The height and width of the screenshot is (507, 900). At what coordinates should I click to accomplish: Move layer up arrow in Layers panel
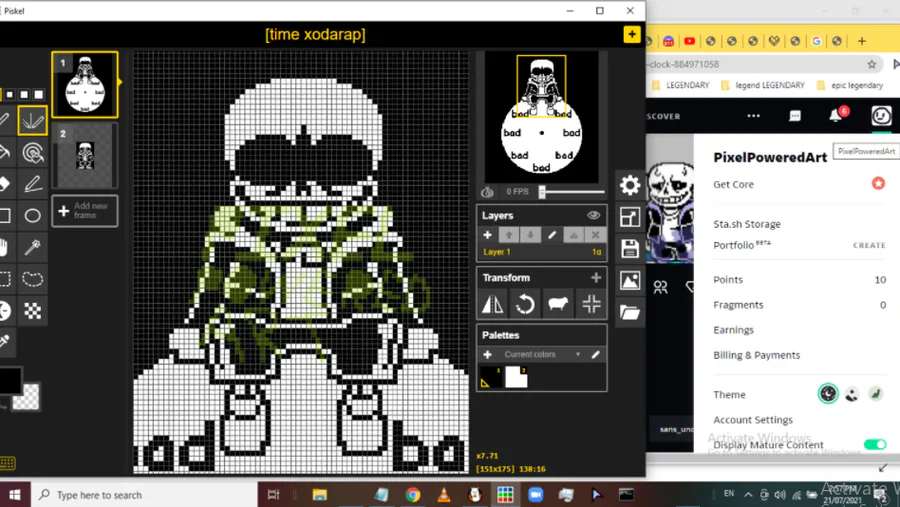tap(509, 235)
